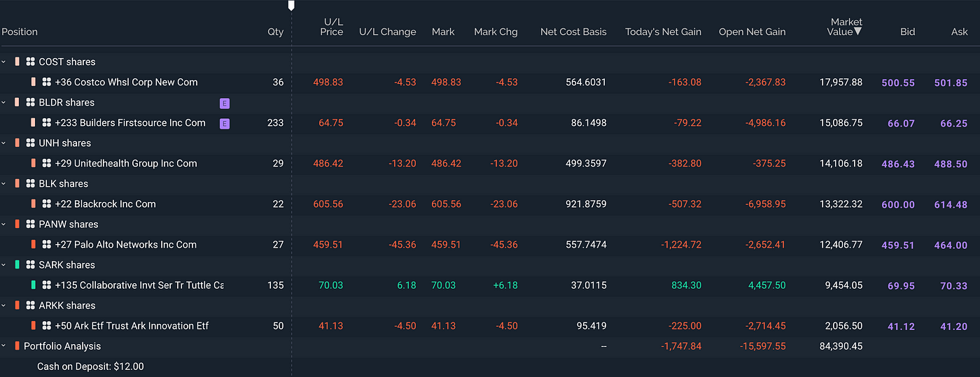Click grid icon next to Costco Whsl Corp
The height and width of the screenshot is (377, 980).
(46, 82)
